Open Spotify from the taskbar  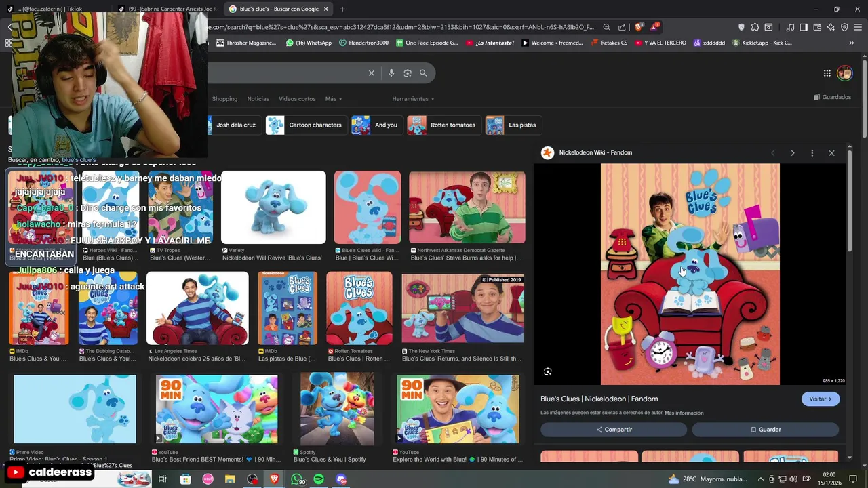pyautogui.click(x=319, y=479)
